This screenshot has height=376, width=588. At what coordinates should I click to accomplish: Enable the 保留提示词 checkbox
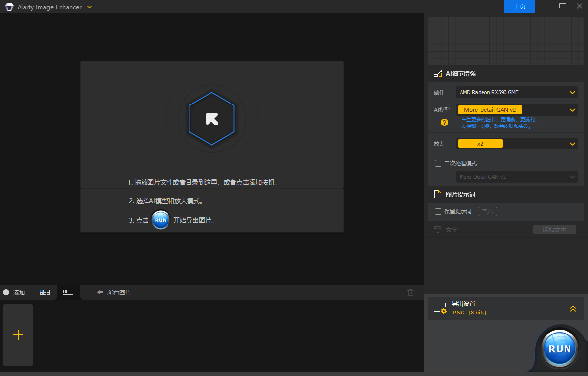click(438, 211)
